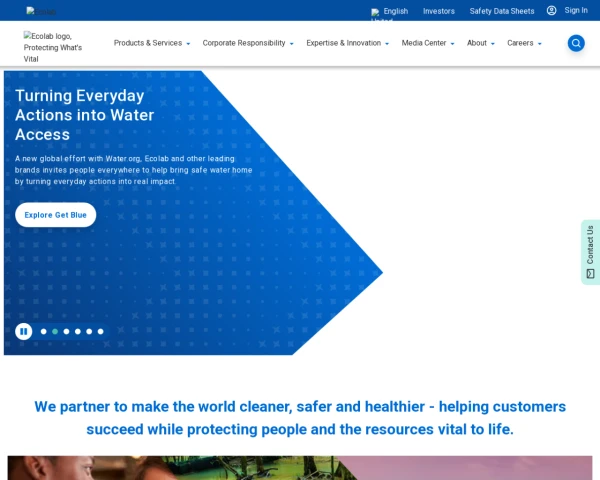This screenshot has height=480, width=600.
Task: Open the Investors link
Action: point(439,11)
